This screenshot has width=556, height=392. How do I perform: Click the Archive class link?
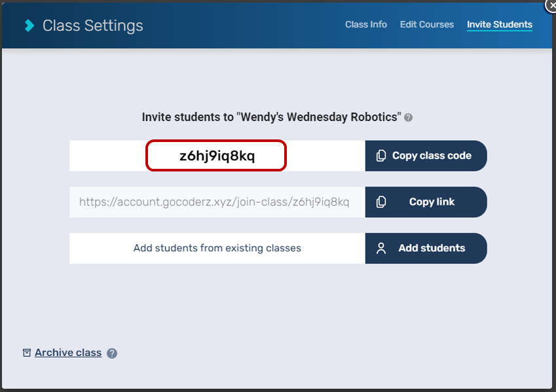coord(68,353)
